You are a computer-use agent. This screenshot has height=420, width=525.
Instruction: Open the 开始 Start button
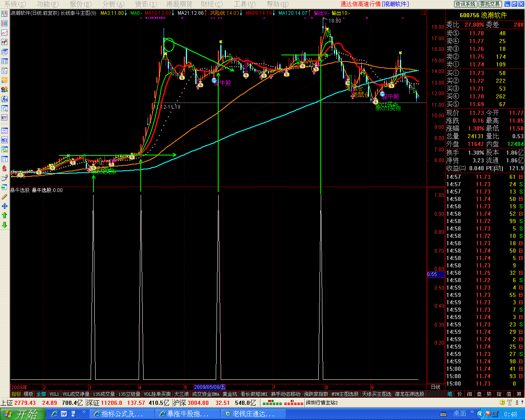22,414
